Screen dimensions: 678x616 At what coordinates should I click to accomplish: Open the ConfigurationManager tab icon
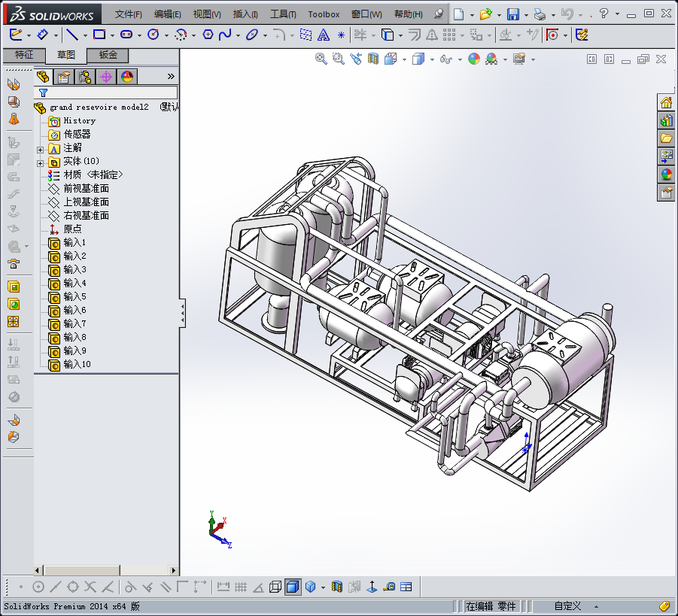(x=85, y=76)
